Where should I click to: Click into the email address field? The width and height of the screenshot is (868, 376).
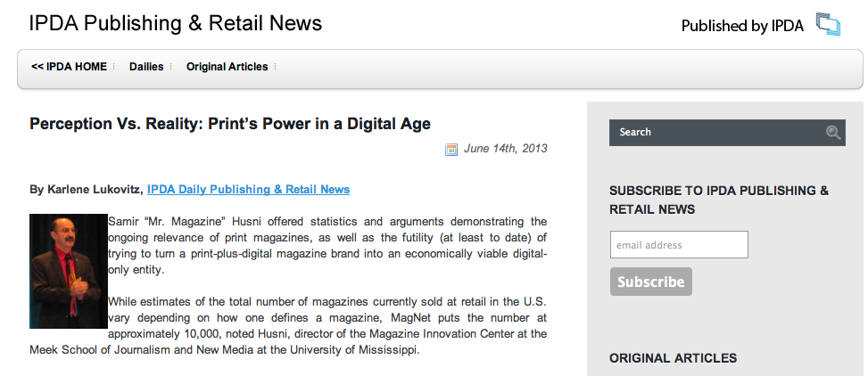[x=678, y=245]
